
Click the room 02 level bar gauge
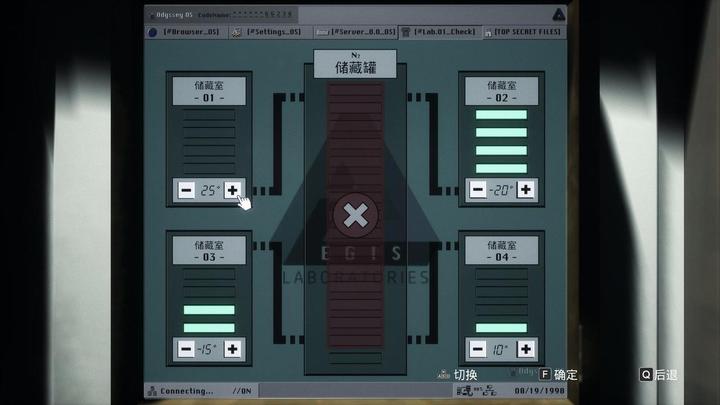click(501, 141)
